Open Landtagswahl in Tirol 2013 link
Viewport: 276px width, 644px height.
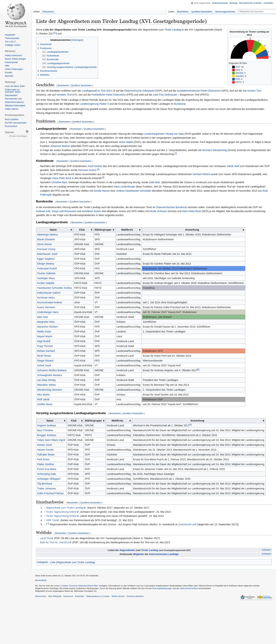[x=97, y=91]
